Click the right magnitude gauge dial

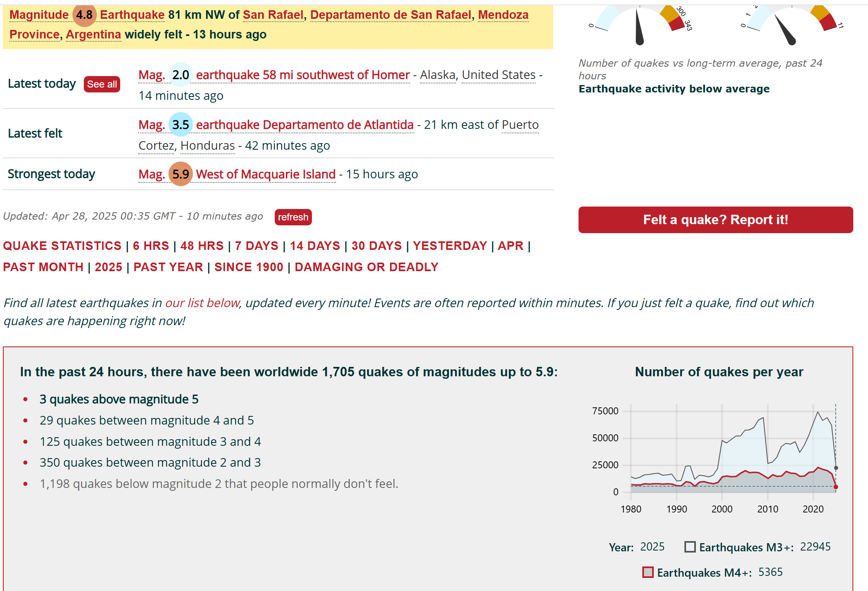coord(792,25)
